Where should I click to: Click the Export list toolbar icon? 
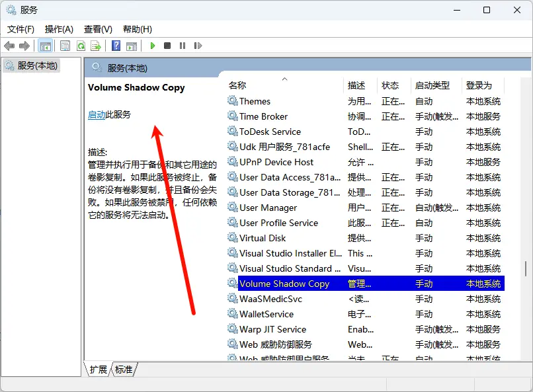click(96, 46)
